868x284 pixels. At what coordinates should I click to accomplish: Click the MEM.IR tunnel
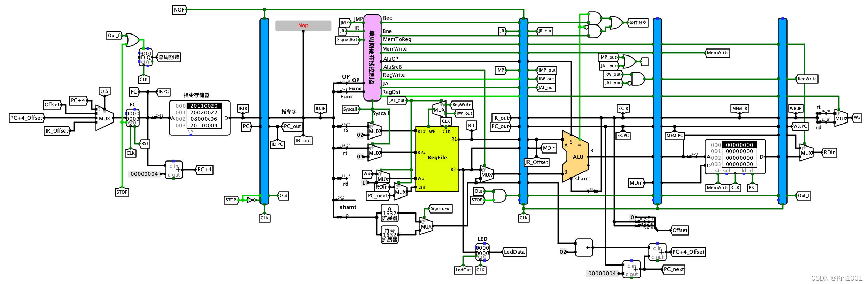pyautogui.click(x=739, y=109)
